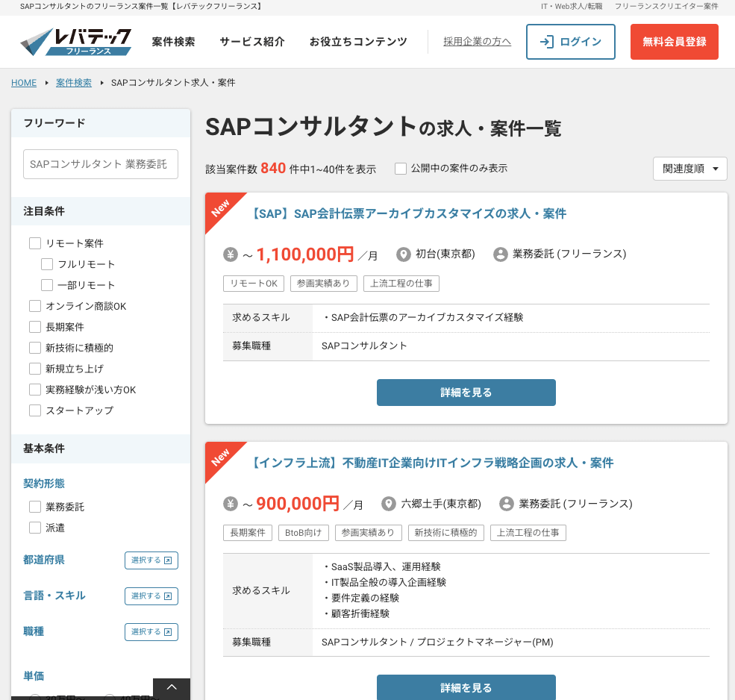Open the お役立ちコンテンツ nav menu

click(x=358, y=42)
